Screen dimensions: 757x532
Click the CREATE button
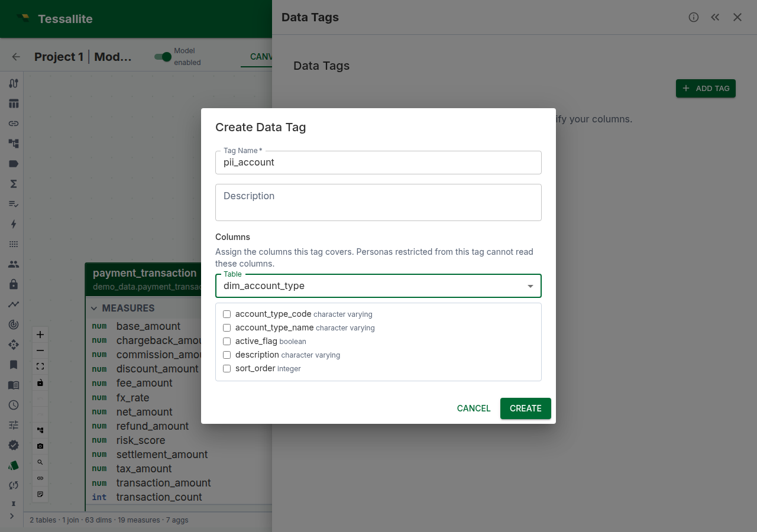(526, 408)
